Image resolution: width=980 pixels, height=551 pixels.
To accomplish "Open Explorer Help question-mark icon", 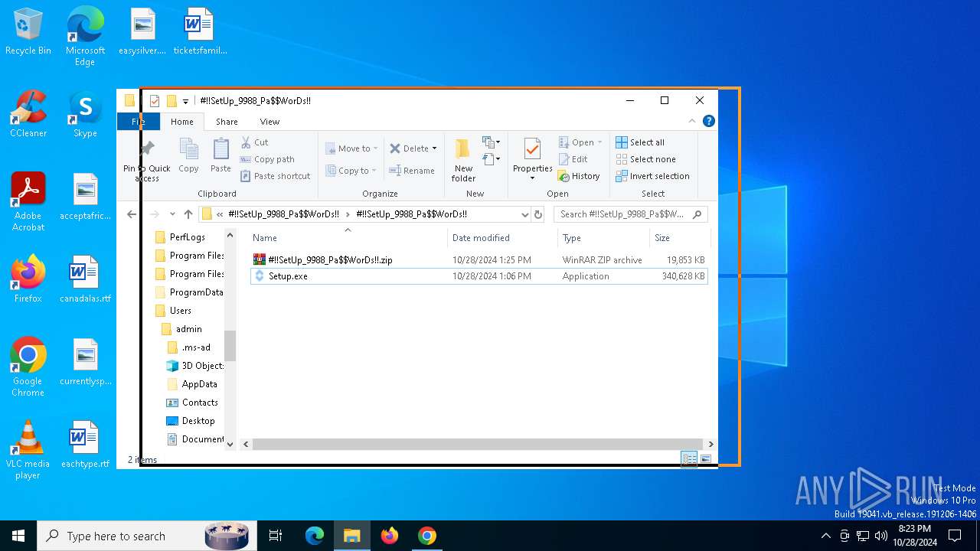I will pos(709,121).
